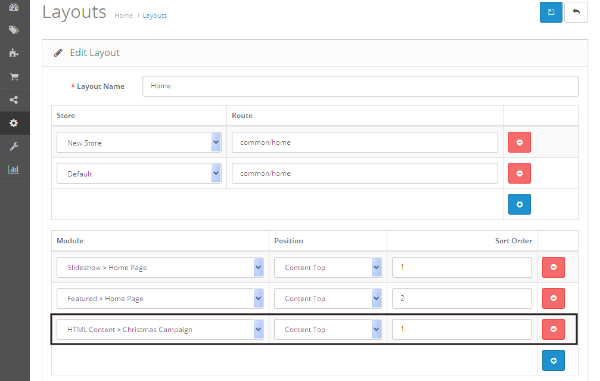Open the Catalog tag icon in sidebar
This screenshot has width=600, height=381.
pos(14,30)
